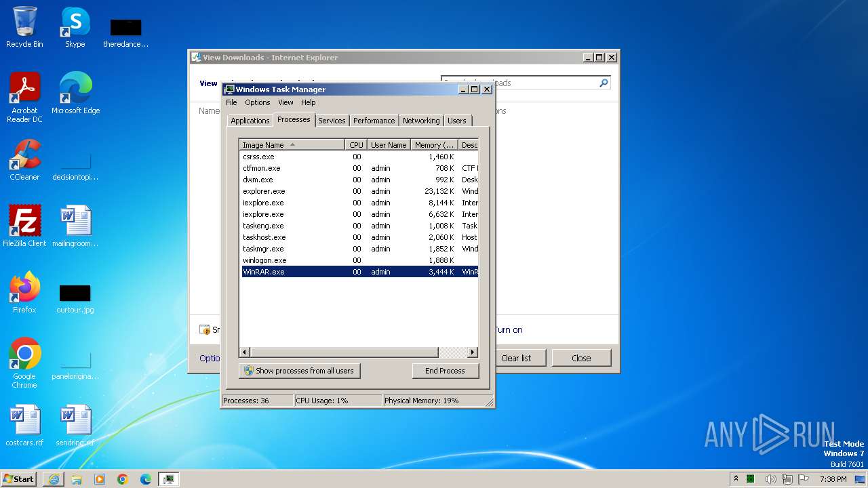Open the Action Center flag icon
Image resolution: width=868 pixels, height=488 pixels.
[804, 479]
